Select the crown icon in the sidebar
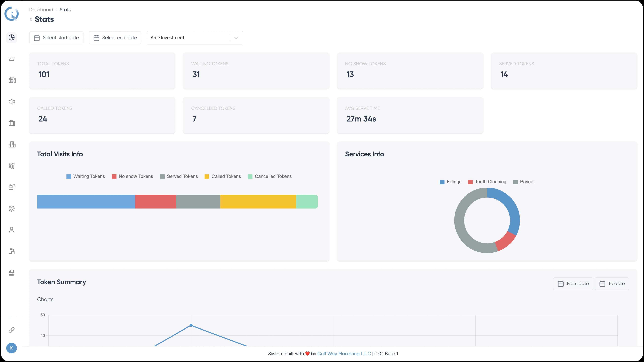The height and width of the screenshot is (362, 644). (12, 59)
